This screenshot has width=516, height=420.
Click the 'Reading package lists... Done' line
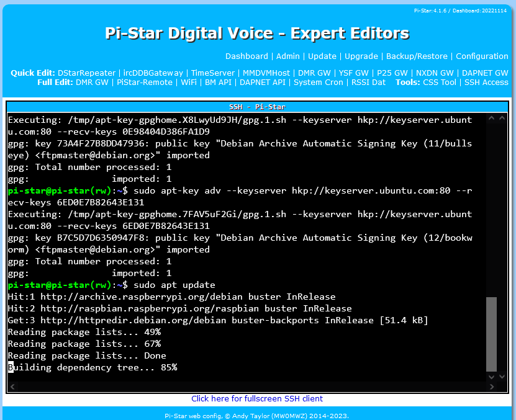tap(87, 355)
